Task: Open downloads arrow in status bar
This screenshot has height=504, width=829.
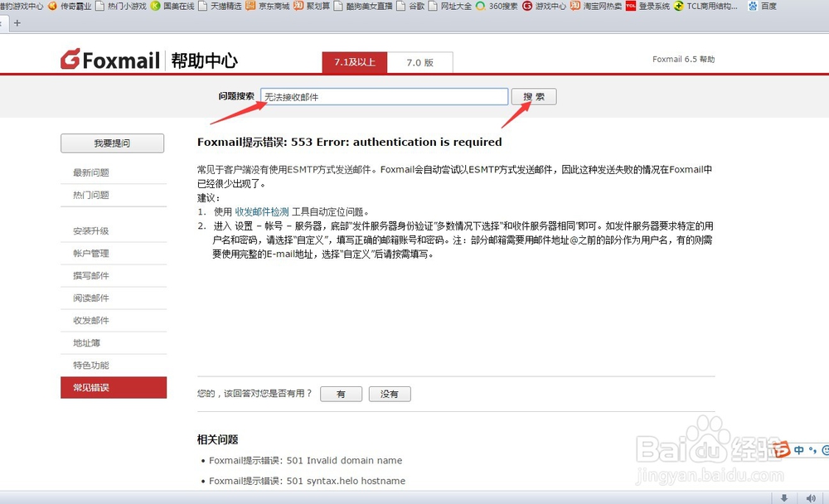Action: [784, 497]
